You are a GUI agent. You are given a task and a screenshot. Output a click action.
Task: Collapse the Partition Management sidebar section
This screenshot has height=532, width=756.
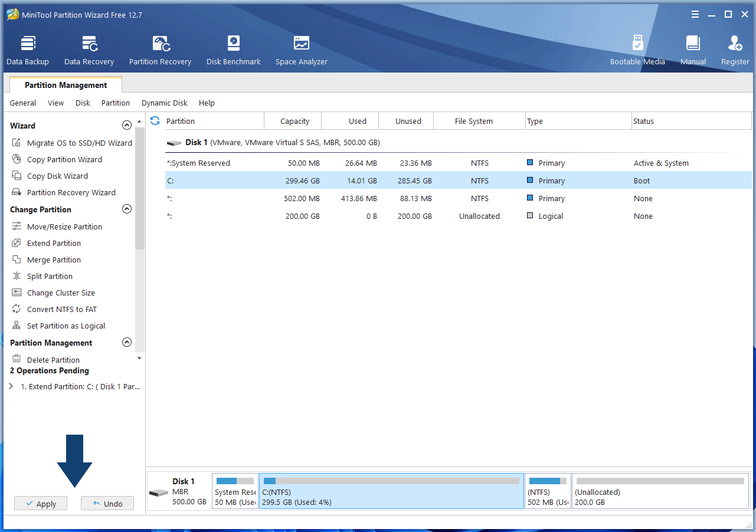pos(126,342)
